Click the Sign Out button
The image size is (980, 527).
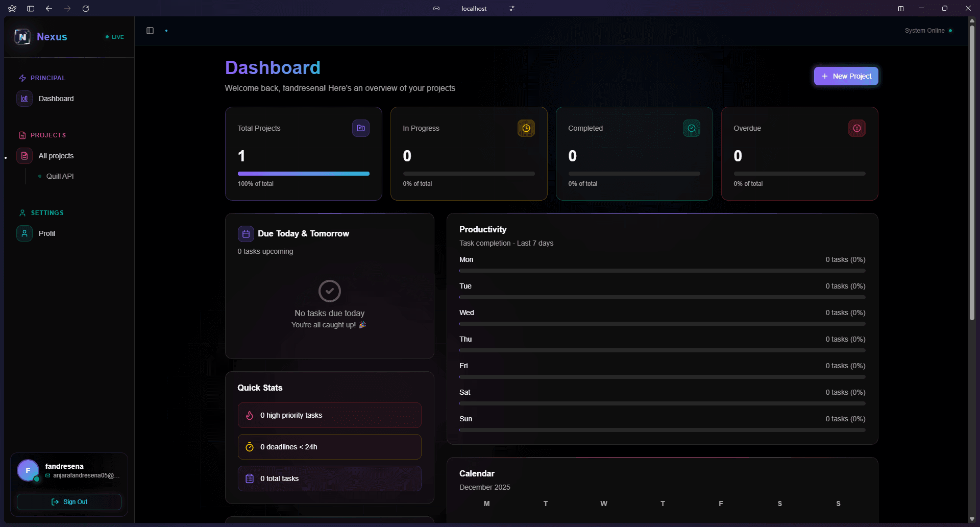(x=69, y=502)
